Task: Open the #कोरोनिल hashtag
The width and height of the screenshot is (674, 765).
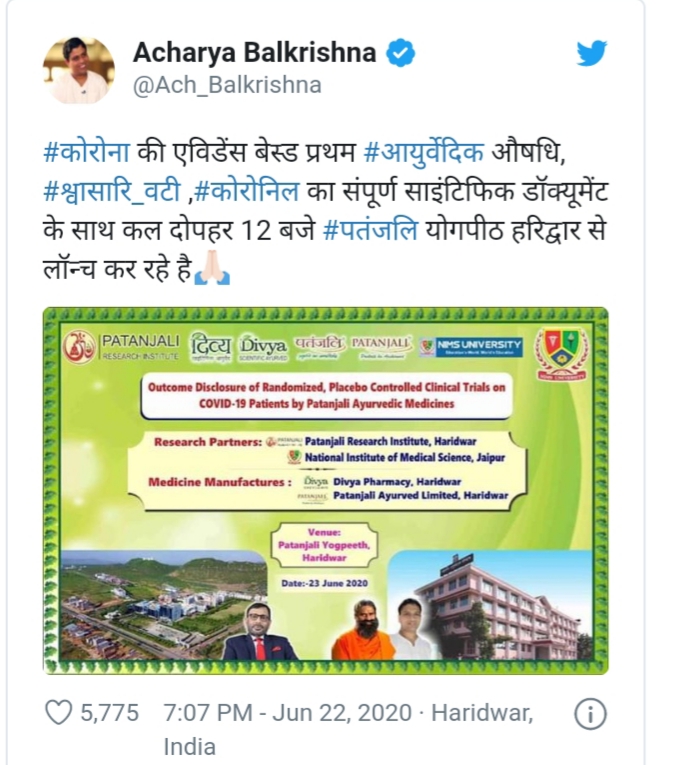Action: pyautogui.click(x=247, y=191)
